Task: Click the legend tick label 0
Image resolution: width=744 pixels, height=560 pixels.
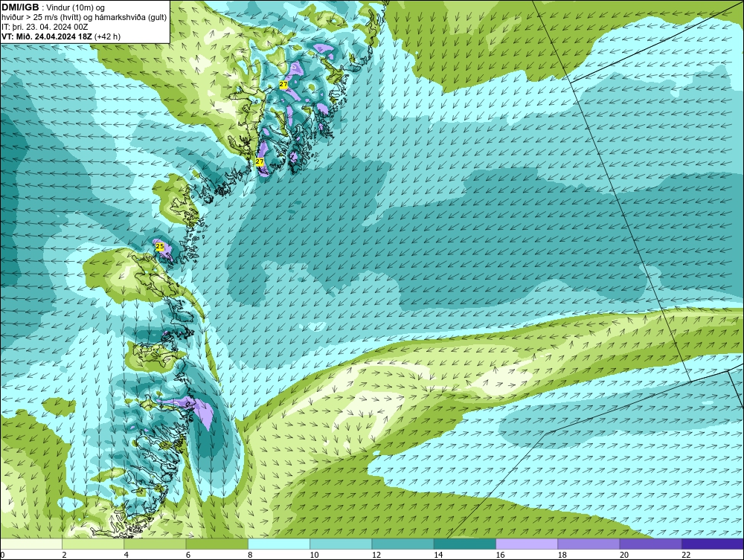Action: pos(2,555)
